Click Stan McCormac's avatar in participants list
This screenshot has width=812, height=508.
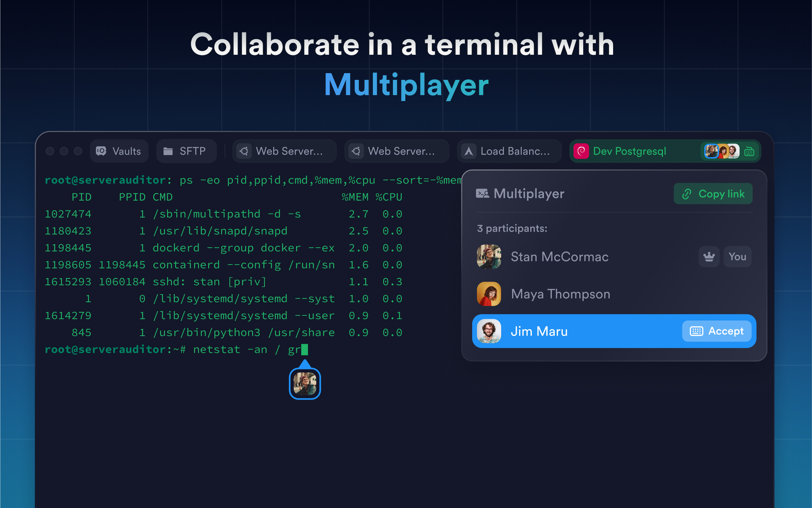click(x=489, y=257)
